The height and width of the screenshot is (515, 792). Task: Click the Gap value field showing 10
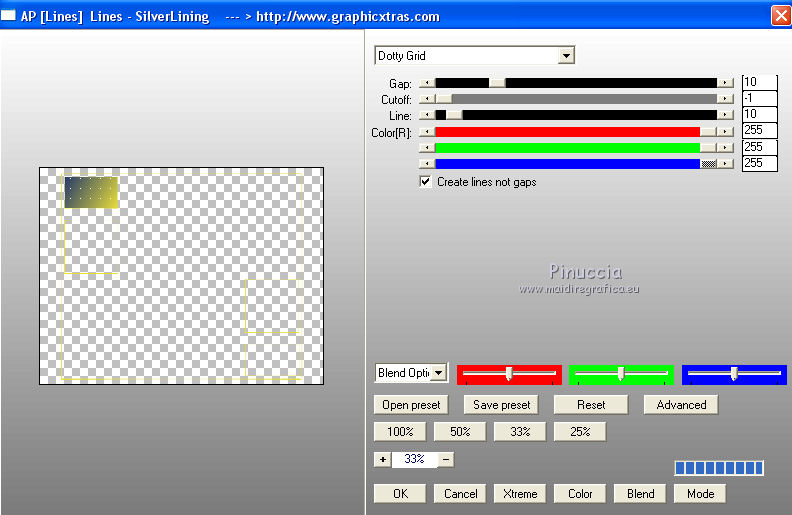759,82
